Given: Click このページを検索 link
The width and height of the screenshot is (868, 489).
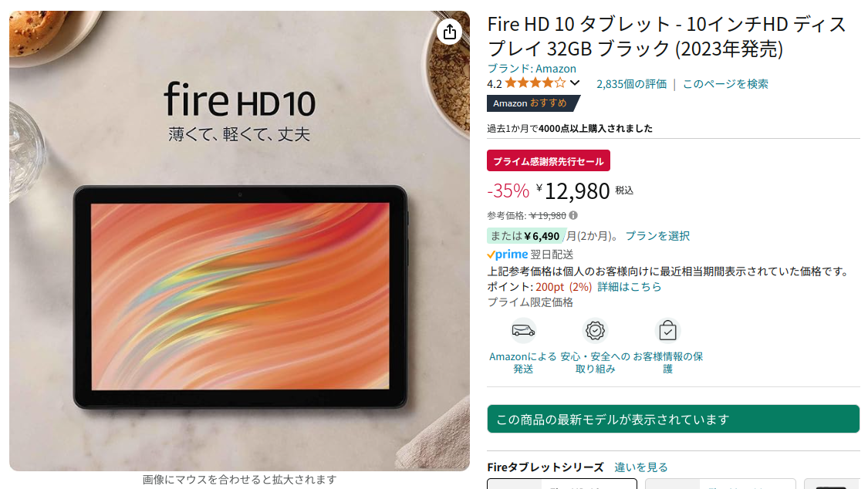Looking at the screenshot, I should (725, 83).
